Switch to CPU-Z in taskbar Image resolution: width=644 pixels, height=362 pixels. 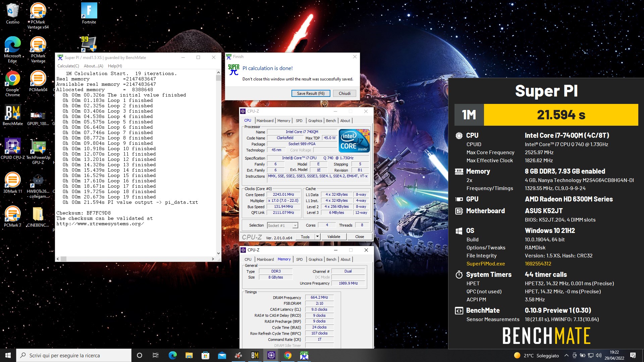271,355
